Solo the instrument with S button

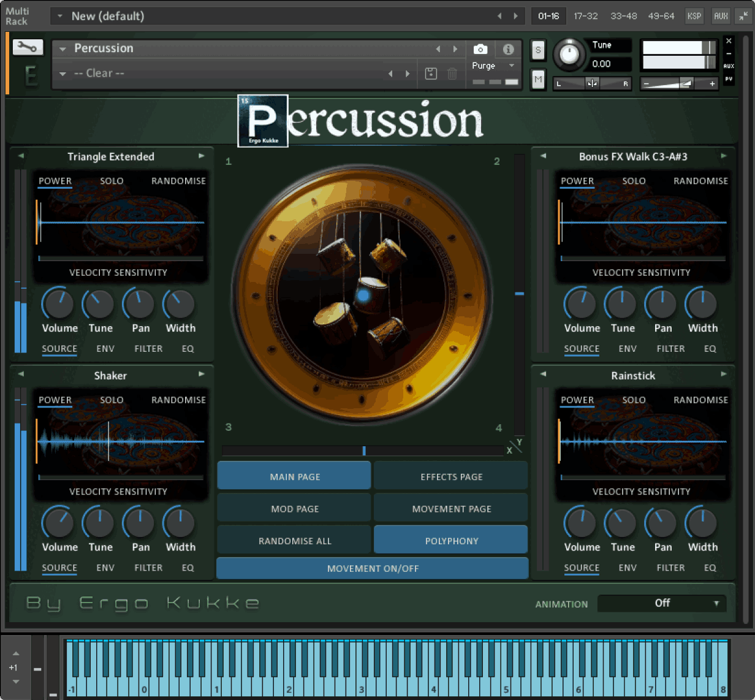pos(538,50)
